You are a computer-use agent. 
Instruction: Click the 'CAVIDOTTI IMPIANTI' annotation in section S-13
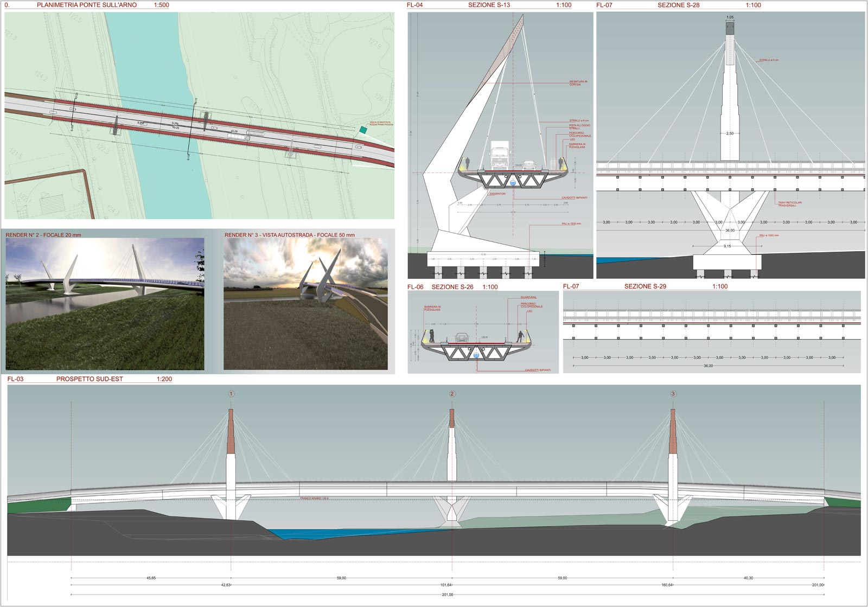[x=574, y=198]
